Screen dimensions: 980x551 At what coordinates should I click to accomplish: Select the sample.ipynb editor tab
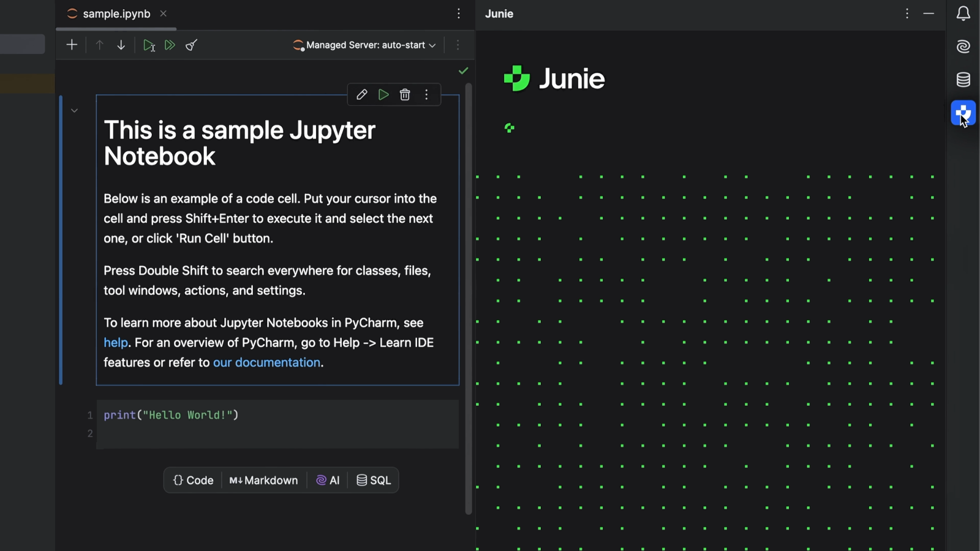coord(116,14)
